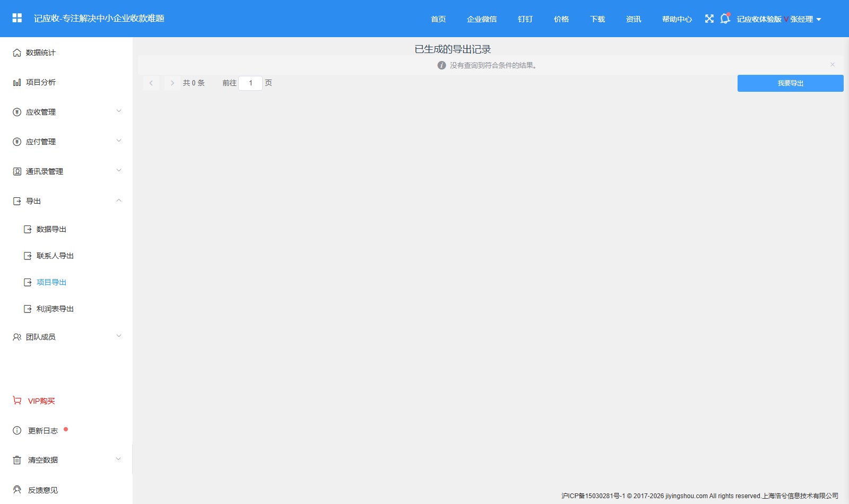
Task: Go to next page arrow
Action: point(172,83)
